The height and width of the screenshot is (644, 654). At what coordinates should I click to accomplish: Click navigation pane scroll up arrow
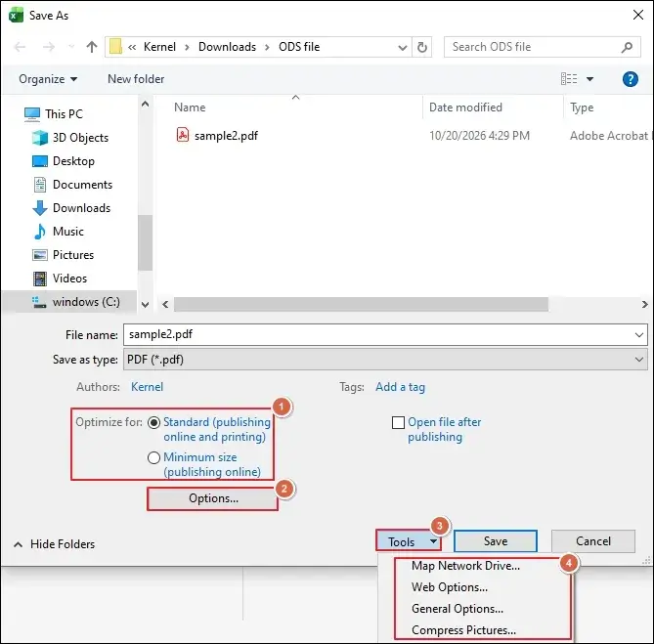(145, 104)
